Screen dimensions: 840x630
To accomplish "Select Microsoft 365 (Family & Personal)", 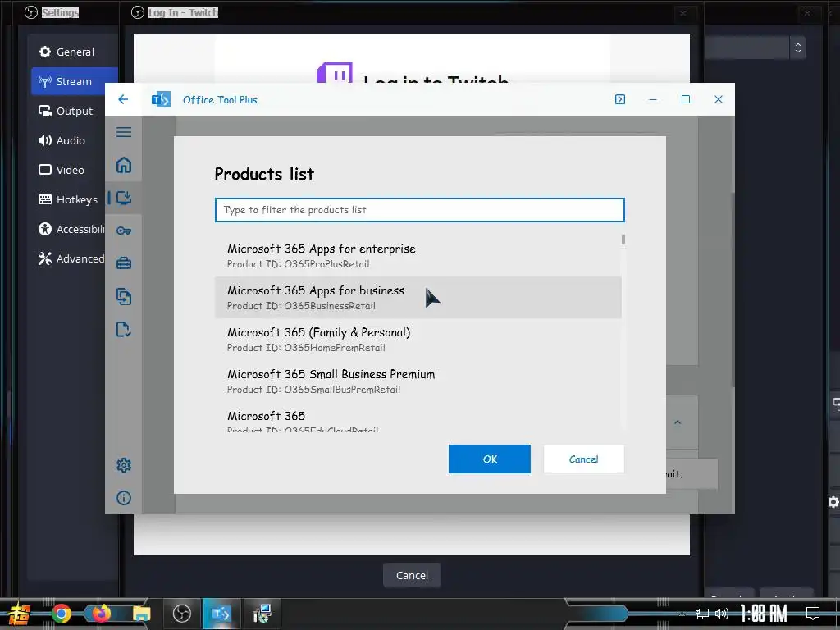I will click(x=418, y=339).
